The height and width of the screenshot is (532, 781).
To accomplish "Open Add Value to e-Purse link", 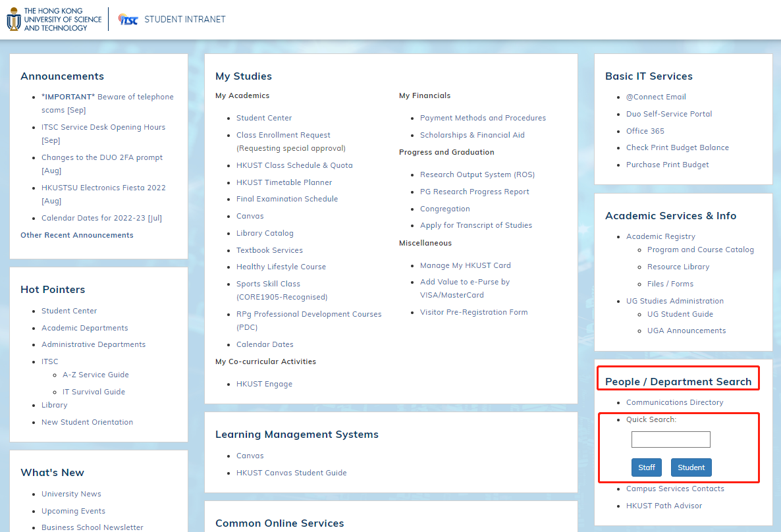I will coord(465,288).
